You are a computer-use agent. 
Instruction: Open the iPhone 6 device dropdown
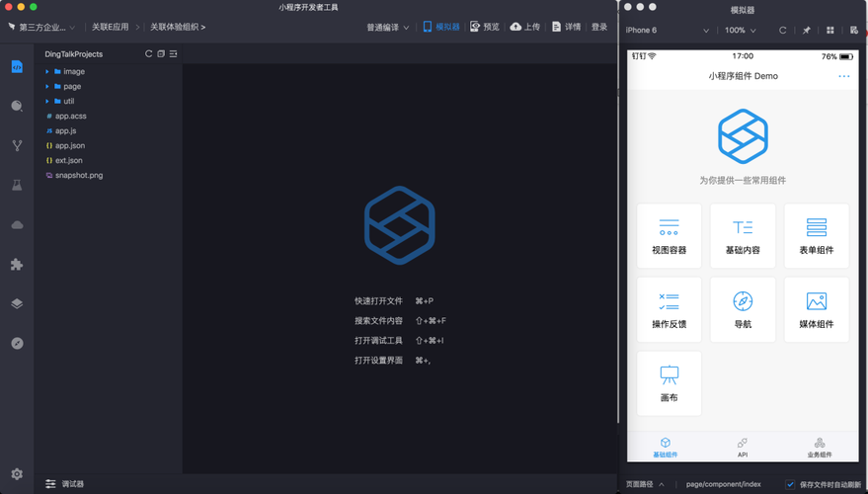click(x=668, y=31)
